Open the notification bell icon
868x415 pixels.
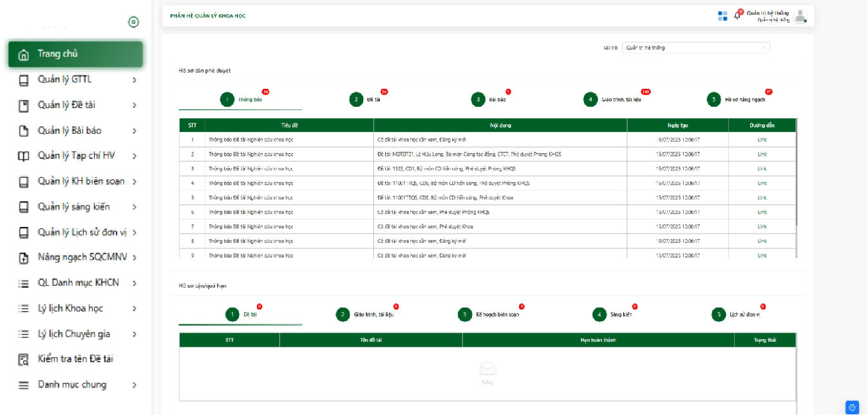pyautogui.click(x=737, y=15)
